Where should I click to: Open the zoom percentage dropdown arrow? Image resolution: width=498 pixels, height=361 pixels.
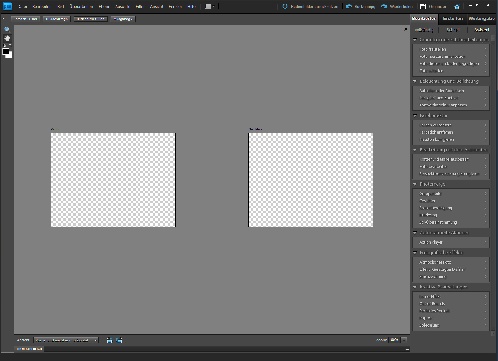pyautogui.click(x=404, y=340)
